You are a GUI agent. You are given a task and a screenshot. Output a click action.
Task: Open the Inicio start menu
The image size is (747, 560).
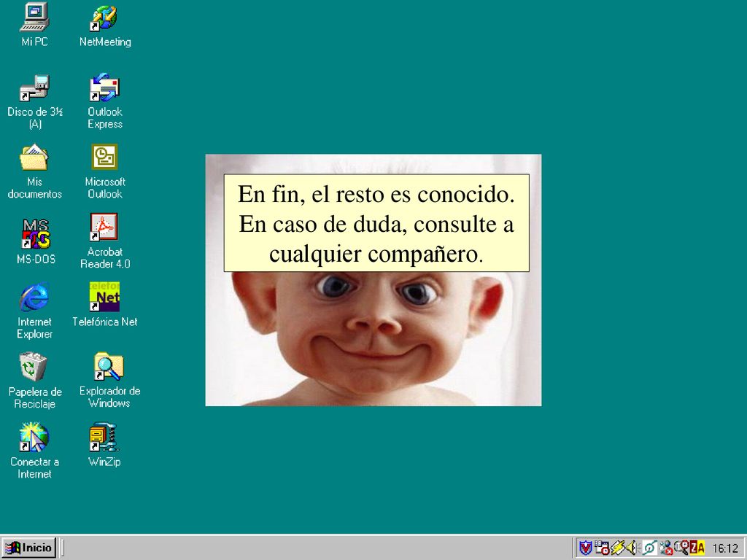[29, 548]
